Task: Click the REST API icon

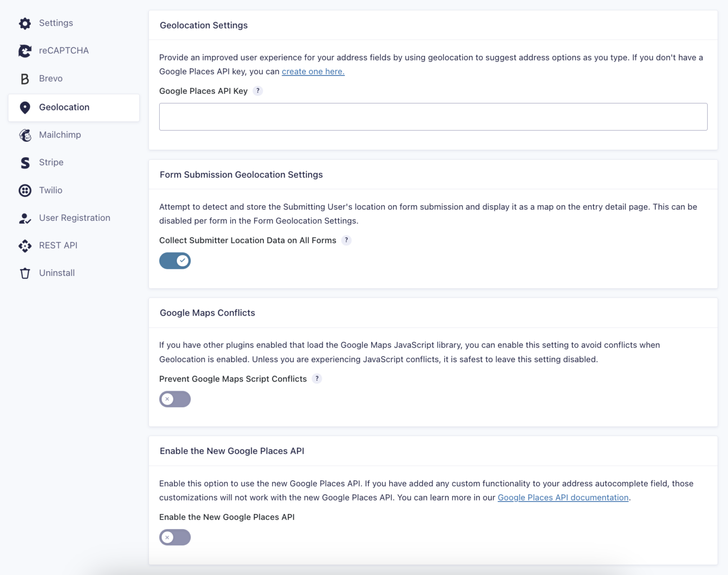Action: [x=25, y=246]
